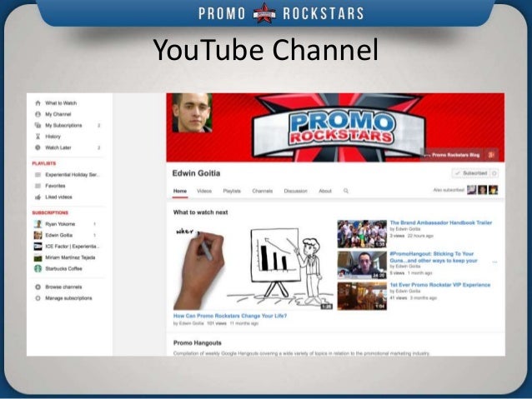This screenshot has width=532, height=399.
Task: Click the Favorites playlist icon
Action: point(38,186)
